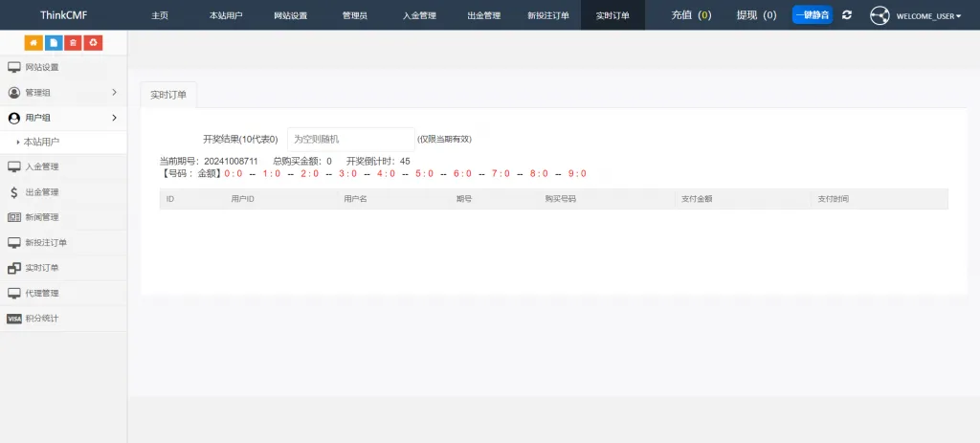
Task: Select 本站用户 sub-item in sidebar
Action: tap(41, 142)
